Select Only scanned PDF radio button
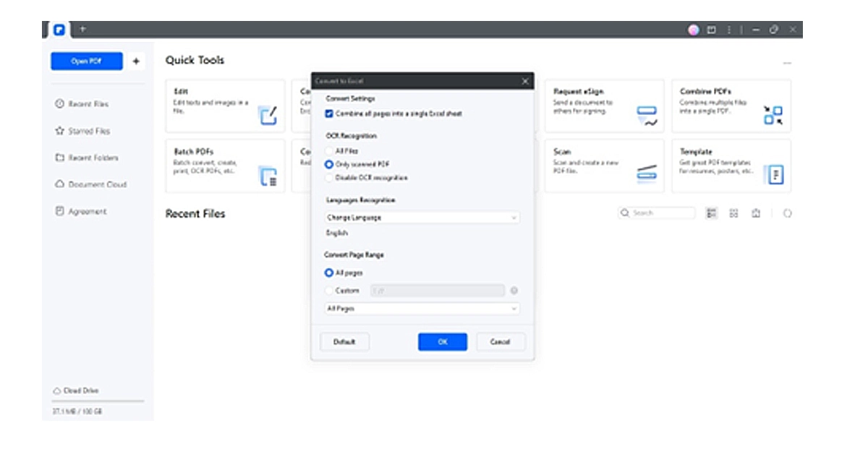Screen dimensions: 868x454 pyautogui.click(x=329, y=164)
